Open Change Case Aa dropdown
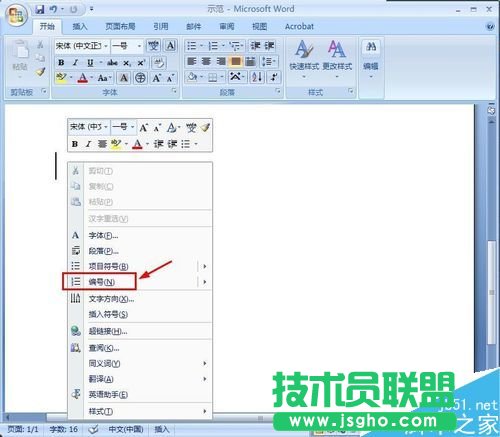Viewport: 500px width, 437px height. click(104, 78)
